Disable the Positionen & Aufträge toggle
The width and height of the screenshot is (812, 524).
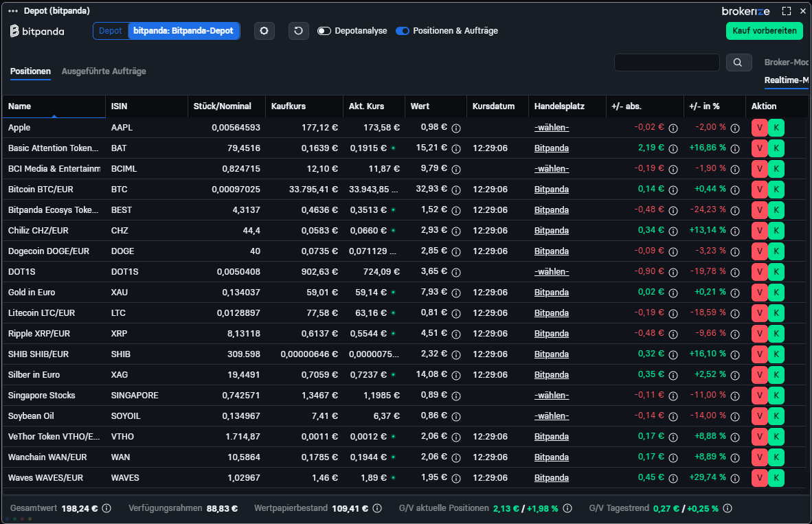point(403,31)
